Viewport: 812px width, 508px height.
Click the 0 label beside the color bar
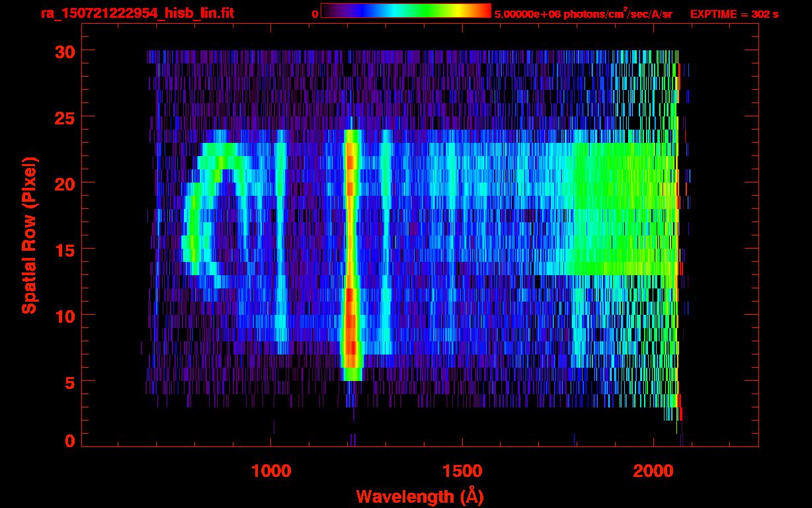(x=315, y=14)
